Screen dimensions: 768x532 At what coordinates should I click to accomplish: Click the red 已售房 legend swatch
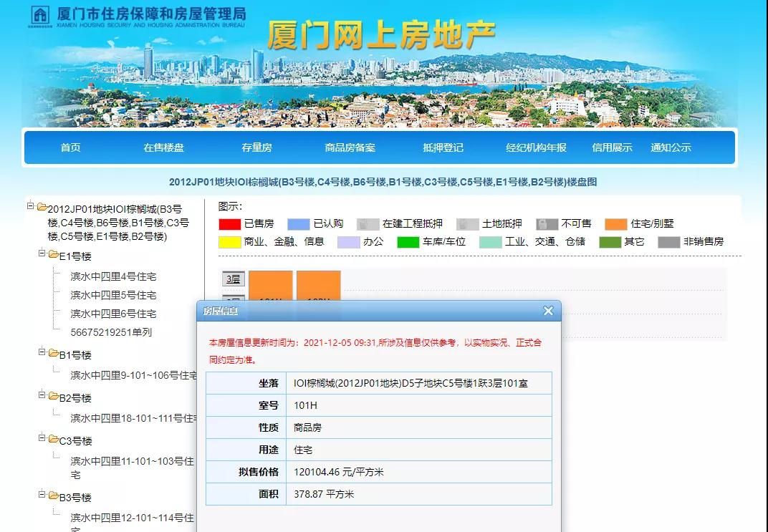[230, 224]
